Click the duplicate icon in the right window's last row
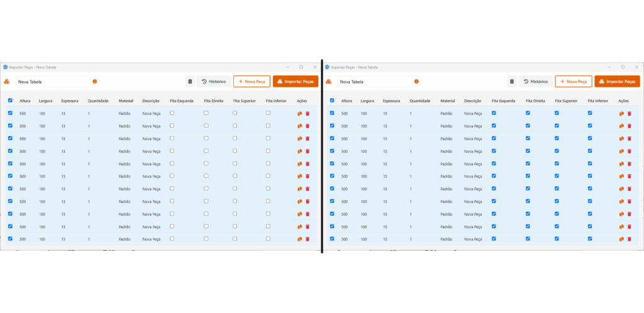 tap(621, 239)
